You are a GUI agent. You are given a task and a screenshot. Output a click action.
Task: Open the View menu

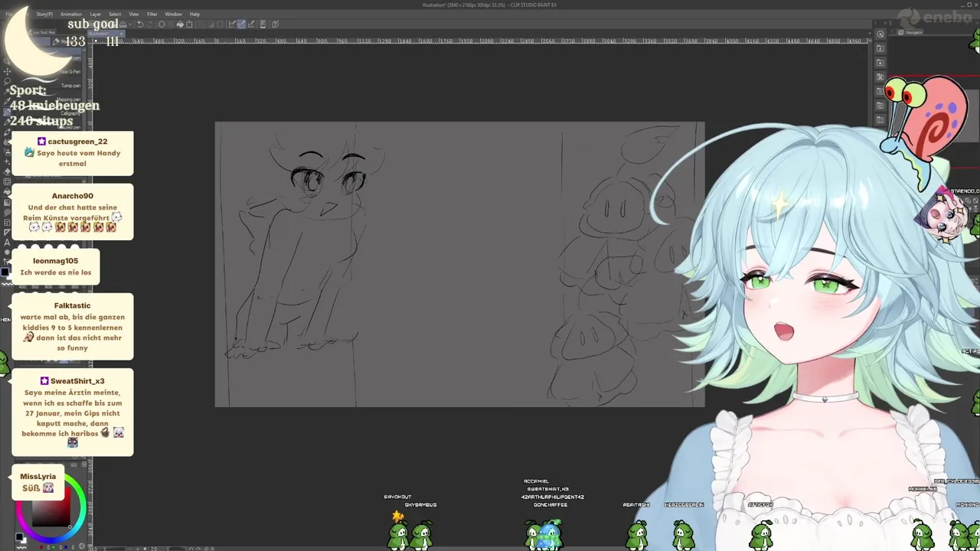click(134, 14)
